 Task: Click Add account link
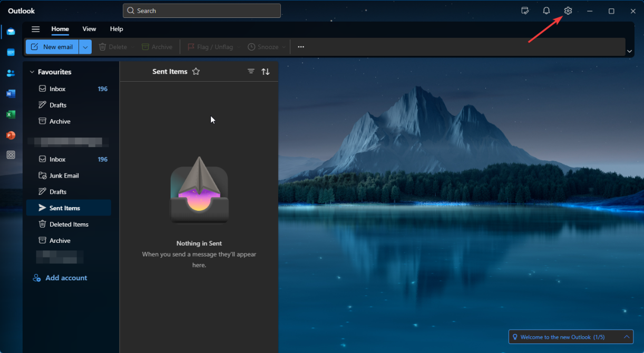60,278
